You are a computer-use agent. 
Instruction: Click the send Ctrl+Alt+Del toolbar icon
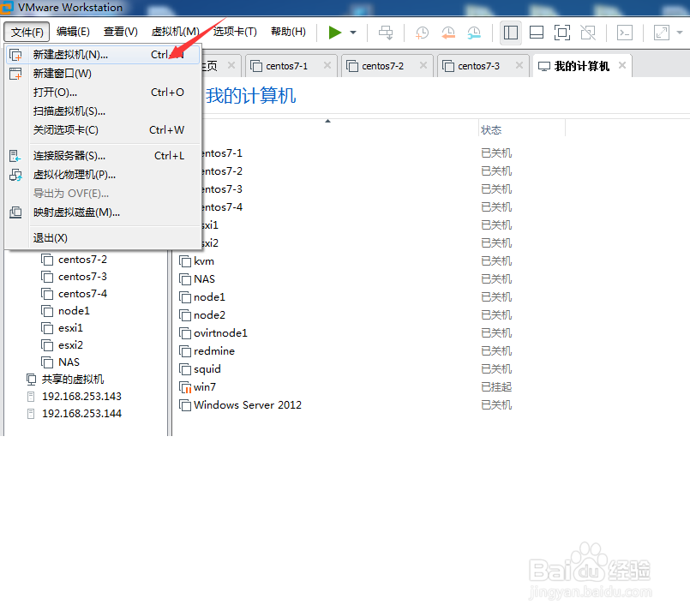[x=386, y=33]
